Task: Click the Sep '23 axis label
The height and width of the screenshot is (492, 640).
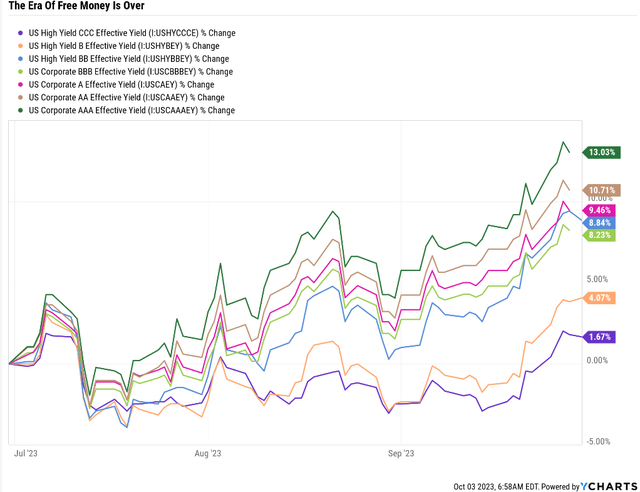Action: click(x=400, y=453)
